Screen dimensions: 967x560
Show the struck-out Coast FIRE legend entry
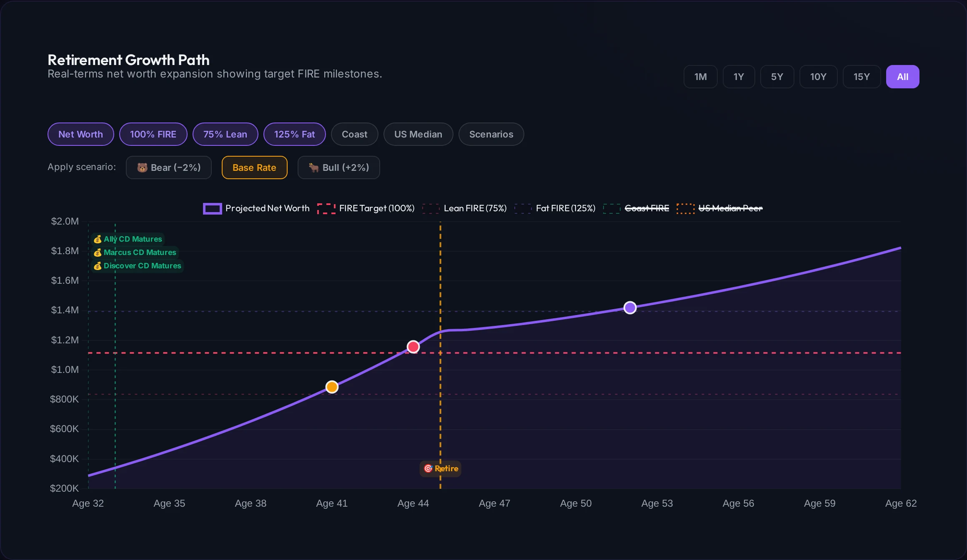(636, 208)
